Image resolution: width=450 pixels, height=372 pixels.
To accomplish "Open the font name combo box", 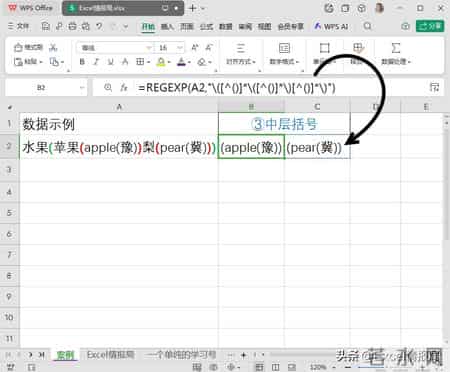I will [x=115, y=48].
